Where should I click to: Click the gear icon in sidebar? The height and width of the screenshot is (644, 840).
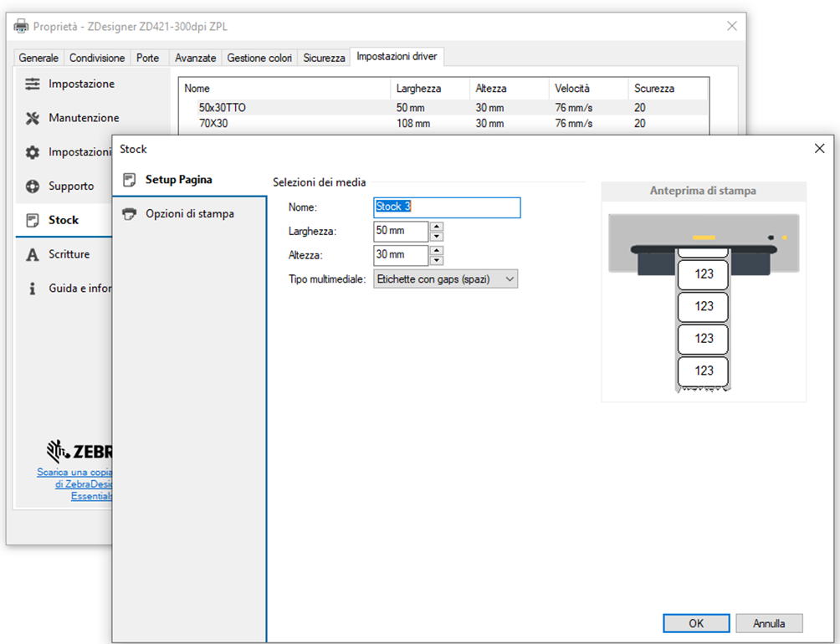click(x=33, y=152)
